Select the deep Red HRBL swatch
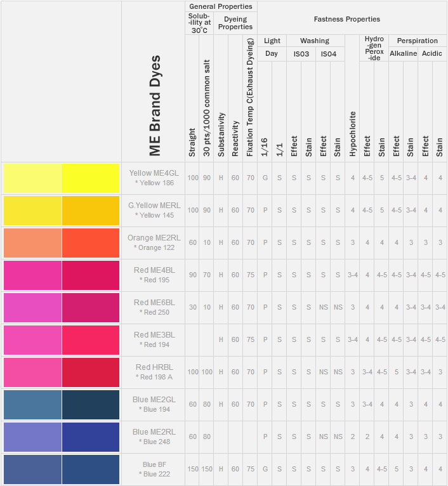448x486 pixels. (x=91, y=372)
